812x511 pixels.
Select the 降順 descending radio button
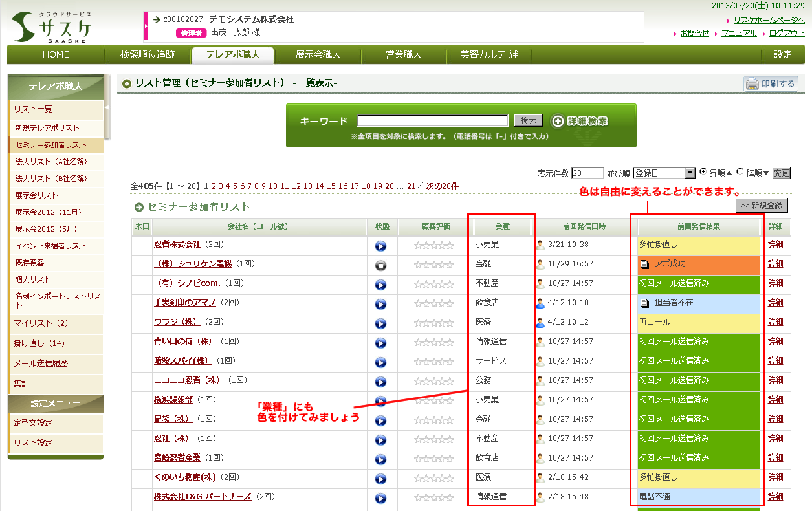point(740,172)
